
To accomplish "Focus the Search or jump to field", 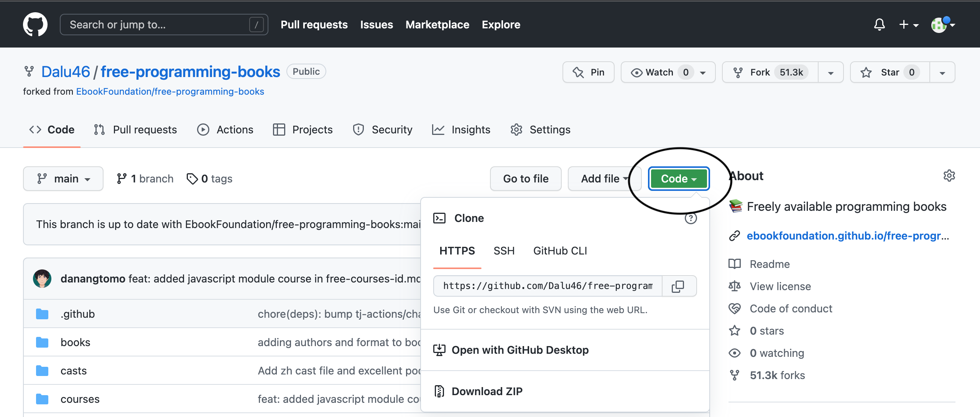I will [x=164, y=25].
